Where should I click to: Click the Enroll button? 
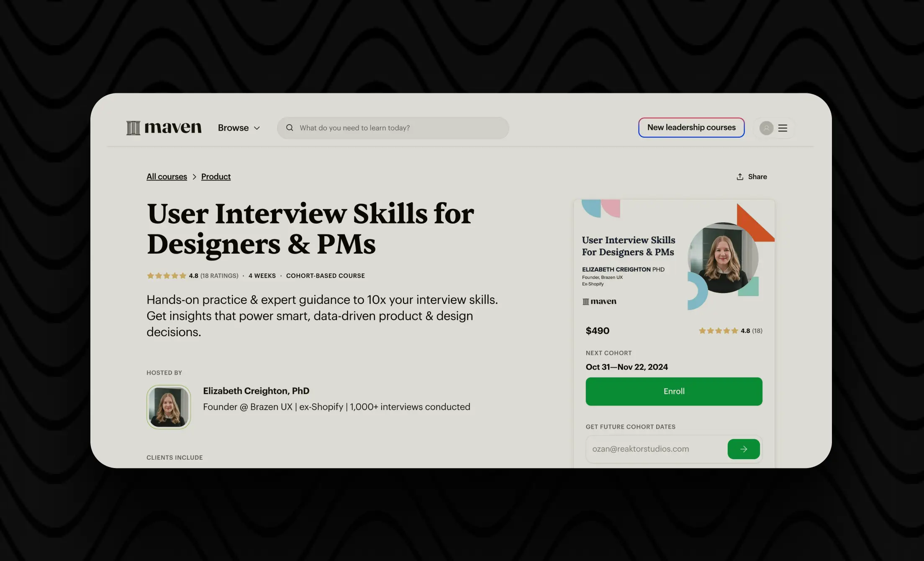[x=674, y=391]
